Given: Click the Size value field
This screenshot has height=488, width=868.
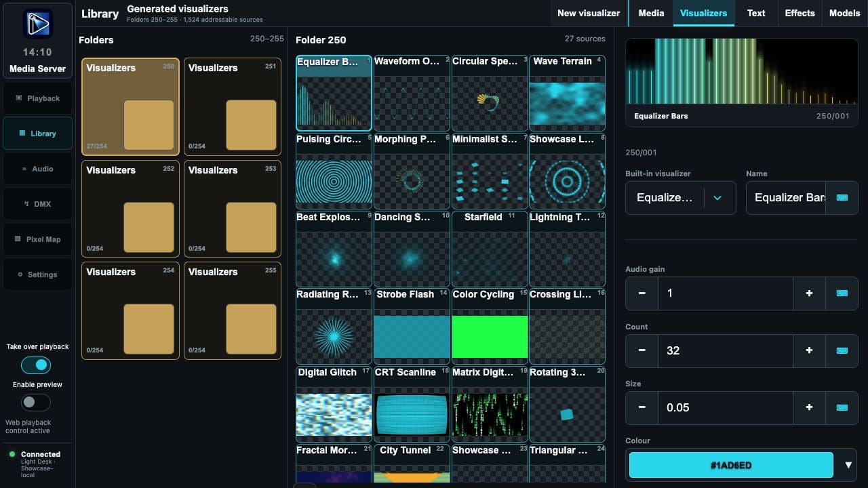Looking at the screenshot, I should [x=726, y=407].
